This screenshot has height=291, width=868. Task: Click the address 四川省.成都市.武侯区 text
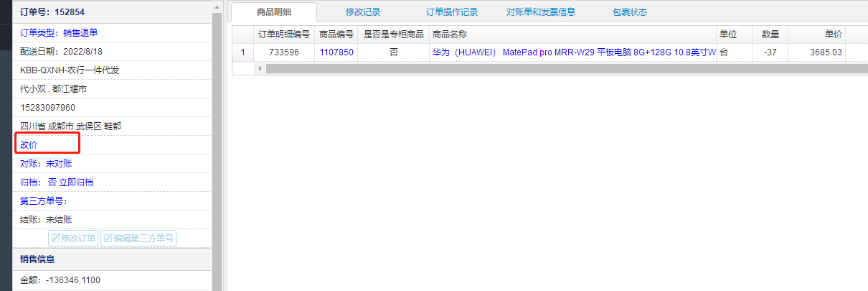[71, 126]
